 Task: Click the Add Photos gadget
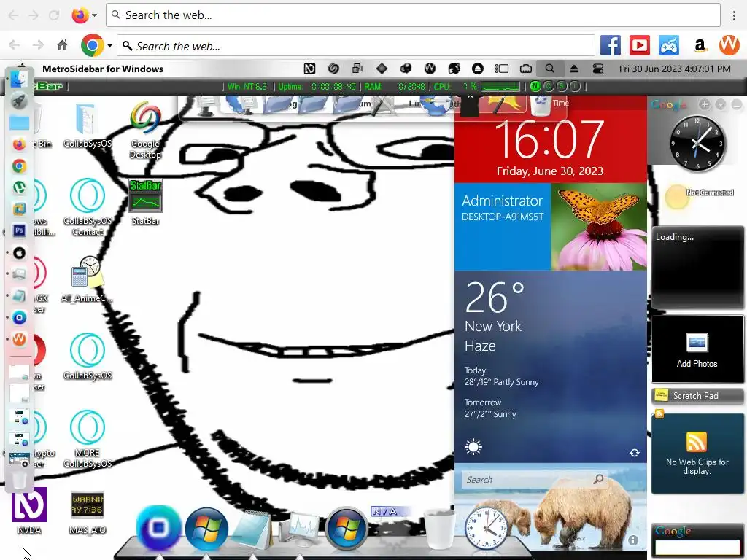[697, 349]
